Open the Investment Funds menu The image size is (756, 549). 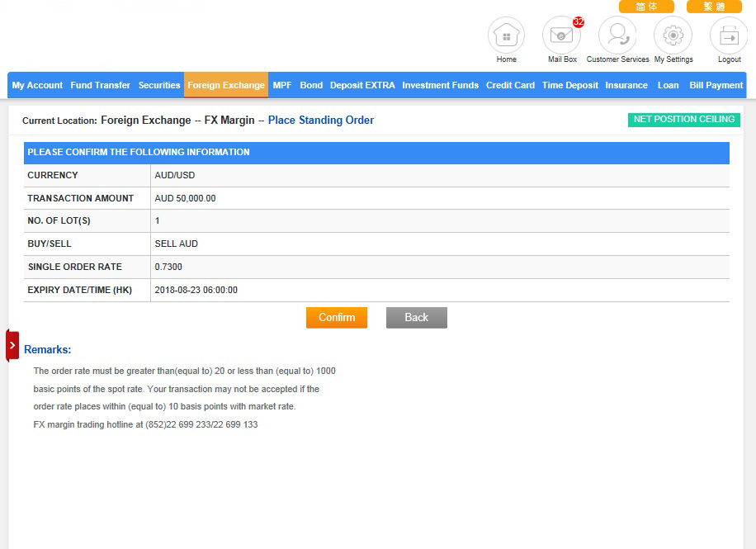click(440, 85)
